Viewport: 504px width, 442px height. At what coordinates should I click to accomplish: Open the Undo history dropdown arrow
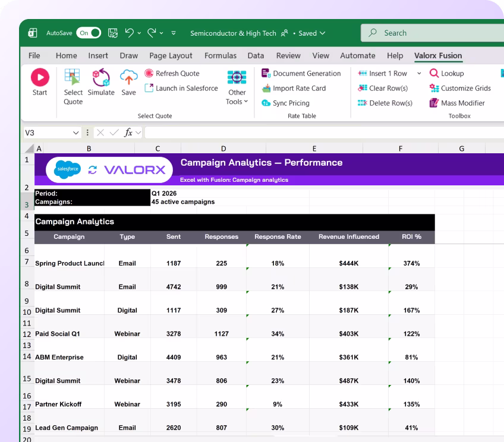[139, 33]
